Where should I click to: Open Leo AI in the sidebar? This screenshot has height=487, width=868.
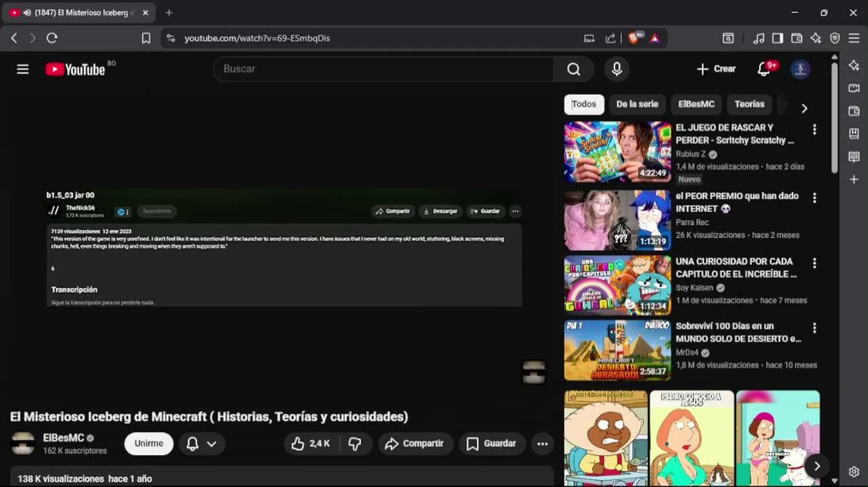point(854,66)
